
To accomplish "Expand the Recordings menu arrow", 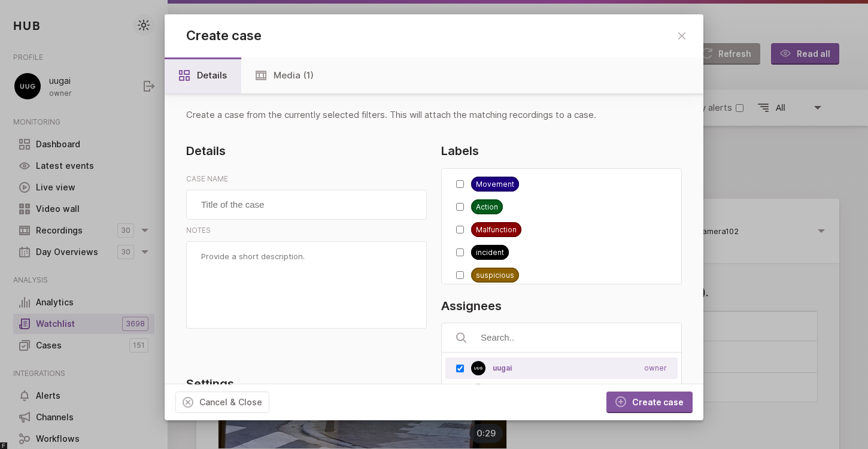I will 145,230.
